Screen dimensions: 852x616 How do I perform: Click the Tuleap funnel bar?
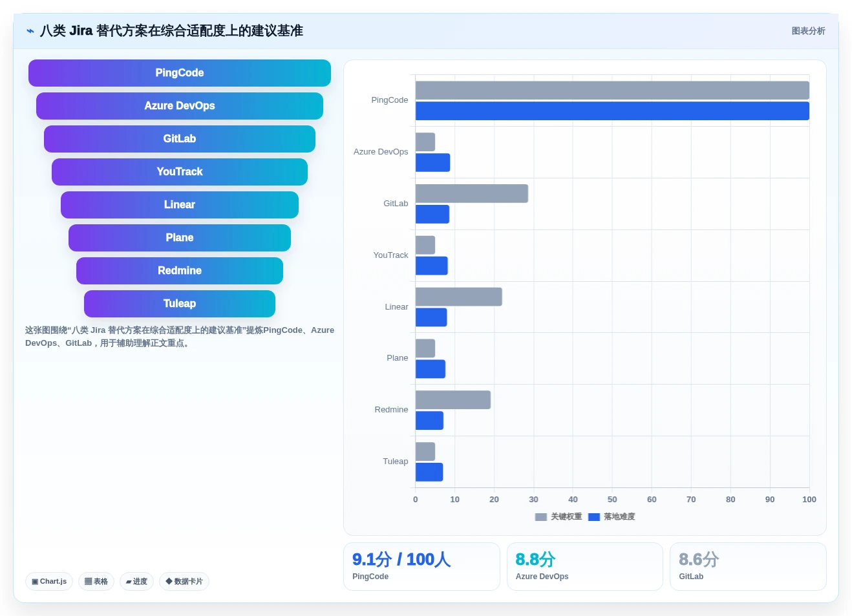(x=180, y=304)
